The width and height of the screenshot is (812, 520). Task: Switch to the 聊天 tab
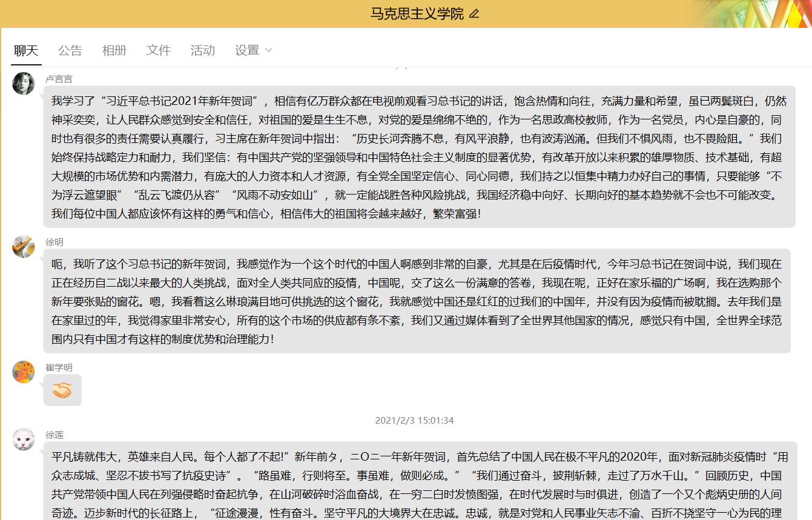coord(26,50)
